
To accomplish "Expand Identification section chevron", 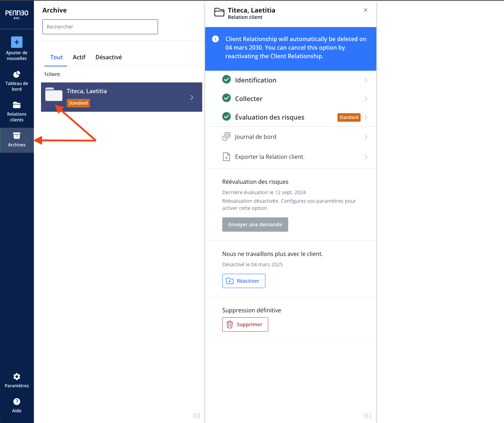I will tap(366, 80).
